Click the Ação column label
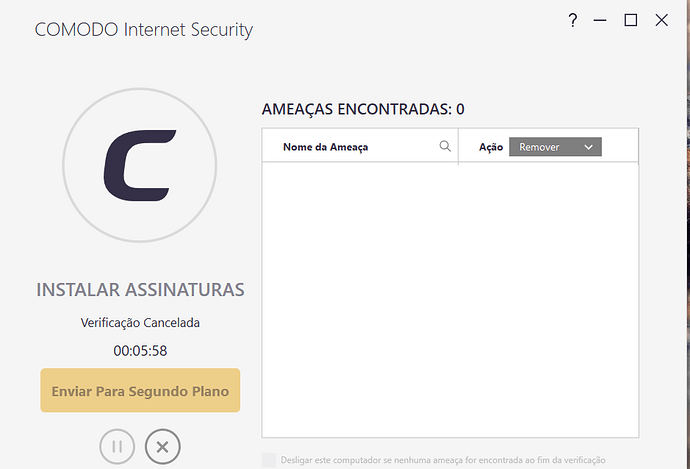690x469 pixels. coord(491,147)
